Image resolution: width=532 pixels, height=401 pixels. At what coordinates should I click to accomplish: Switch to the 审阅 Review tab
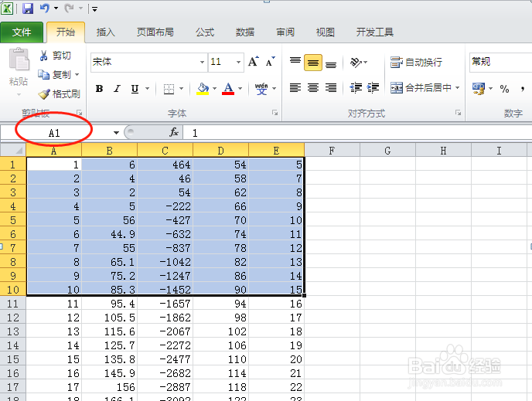point(285,32)
